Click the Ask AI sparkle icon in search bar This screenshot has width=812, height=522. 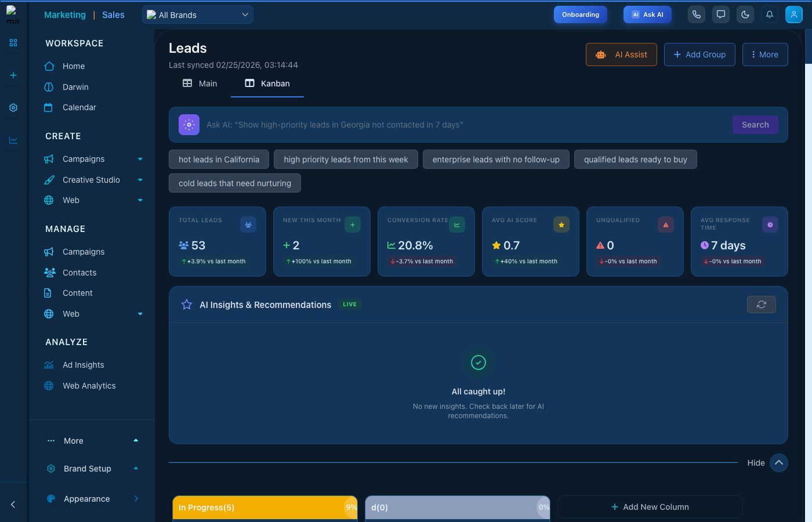pos(189,125)
